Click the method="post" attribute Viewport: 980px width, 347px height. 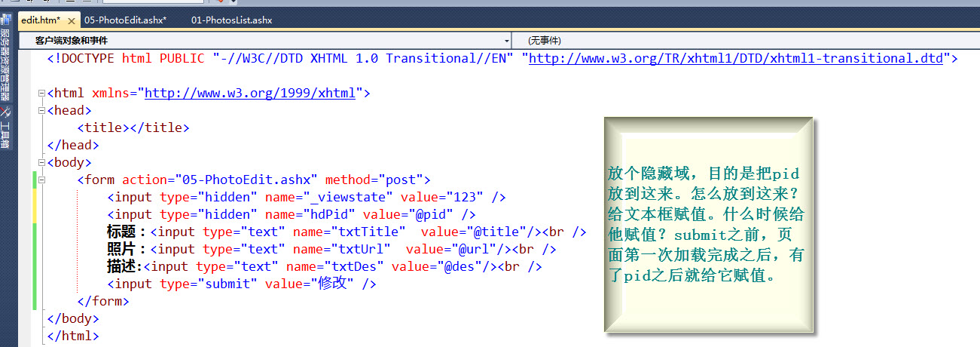coord(374,180)
